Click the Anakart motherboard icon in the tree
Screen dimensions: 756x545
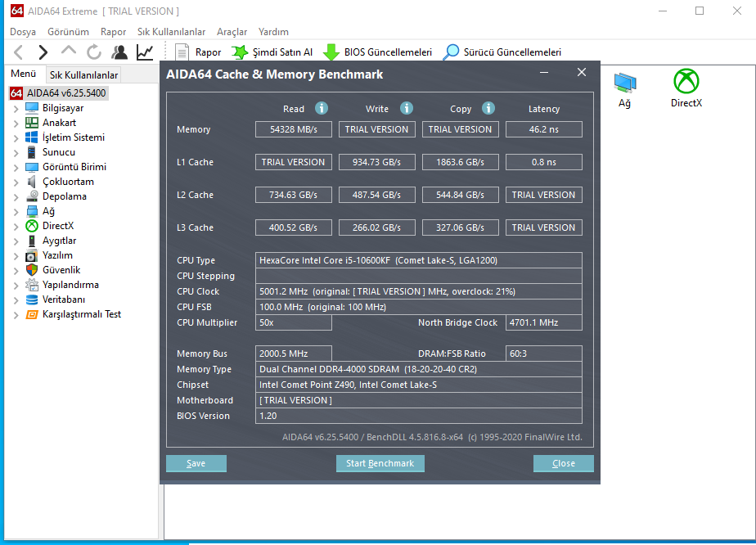coord(32,123)
